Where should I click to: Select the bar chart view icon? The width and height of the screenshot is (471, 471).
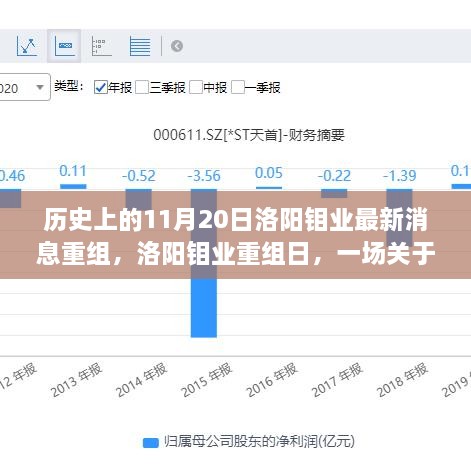tap(64, 46)
